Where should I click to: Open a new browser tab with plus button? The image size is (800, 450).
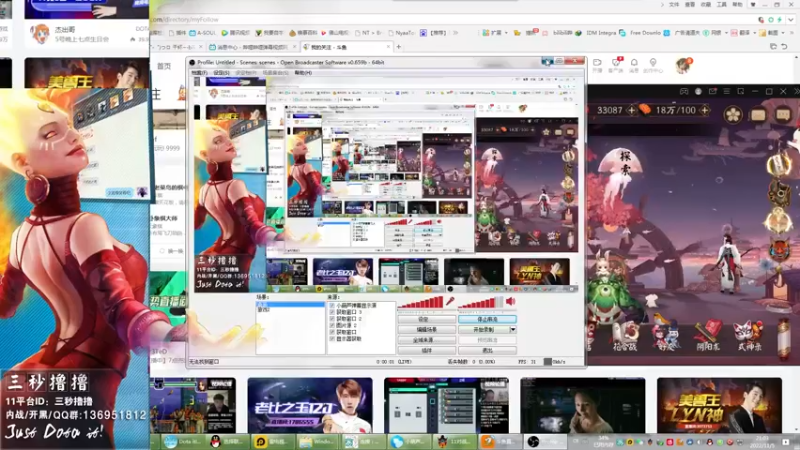coord(398,47)
